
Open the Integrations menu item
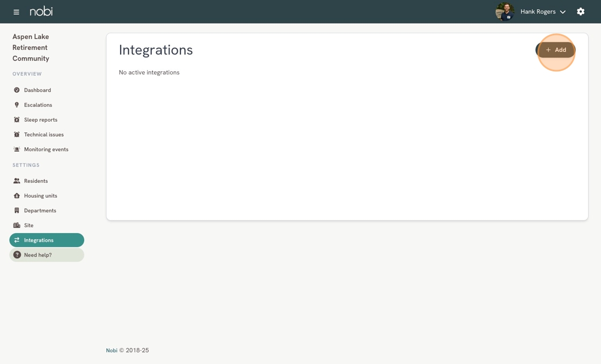47,240
